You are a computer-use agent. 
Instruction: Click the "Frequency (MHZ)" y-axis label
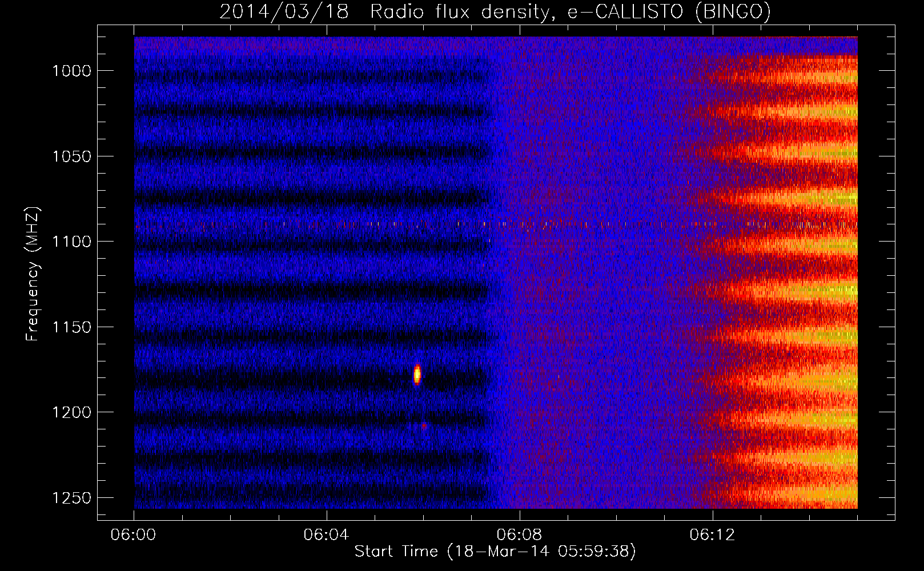pos(33,274)
